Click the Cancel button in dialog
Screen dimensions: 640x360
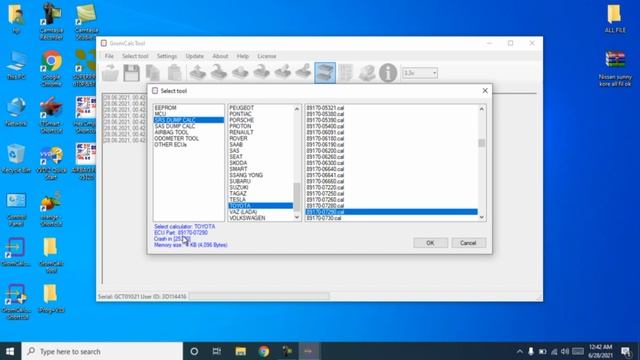[468, 243]
